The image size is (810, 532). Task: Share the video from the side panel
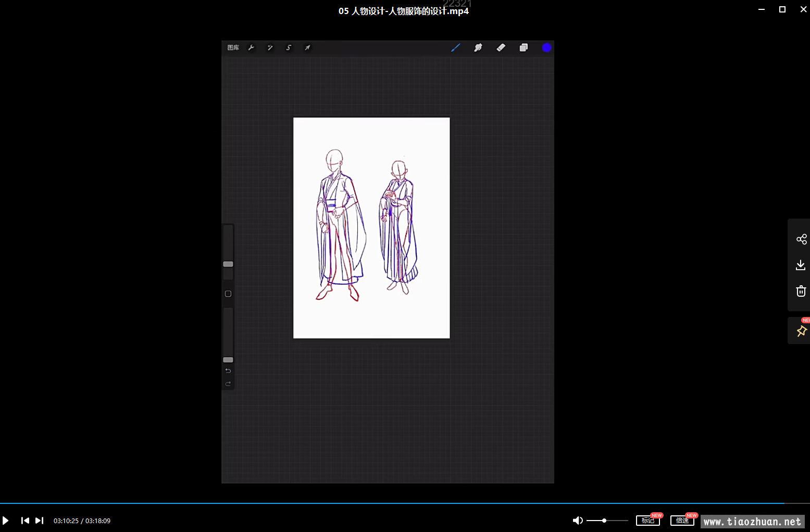(x=802, y=239)
